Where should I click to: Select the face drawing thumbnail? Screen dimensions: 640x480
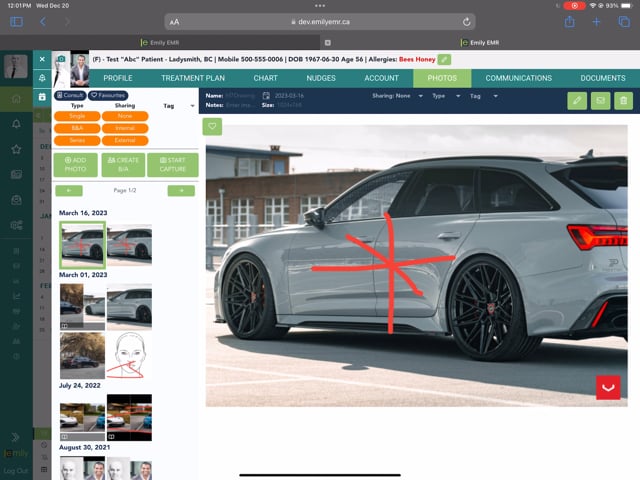(x=129, y=356)
